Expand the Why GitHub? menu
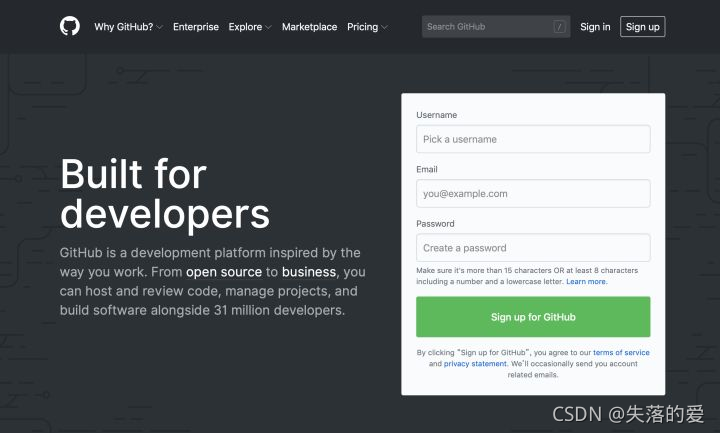 point(128,27)
